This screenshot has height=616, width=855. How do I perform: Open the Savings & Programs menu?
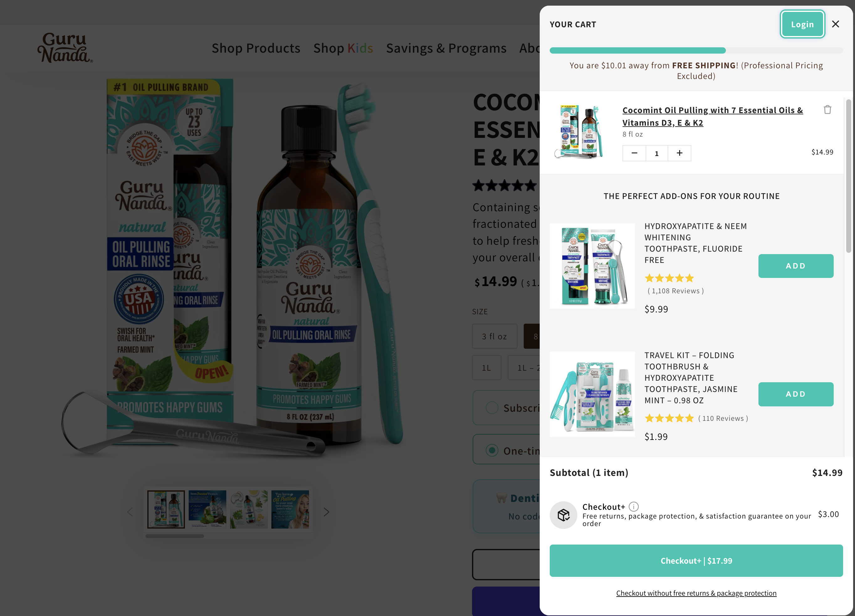pos(446,48)
